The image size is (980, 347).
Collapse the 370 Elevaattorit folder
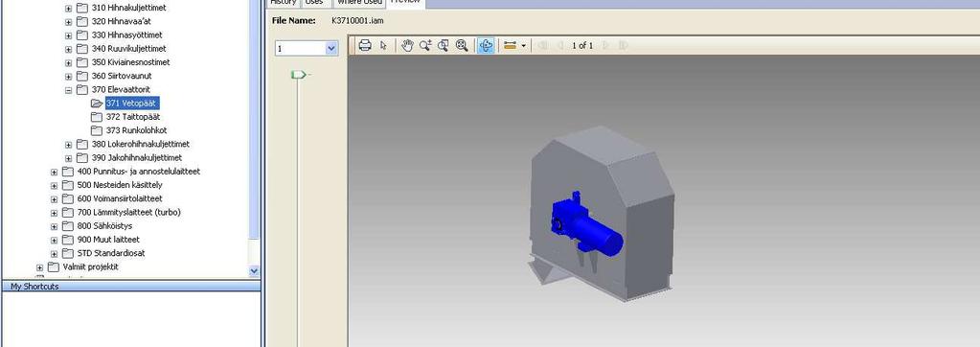click(69, 90)
